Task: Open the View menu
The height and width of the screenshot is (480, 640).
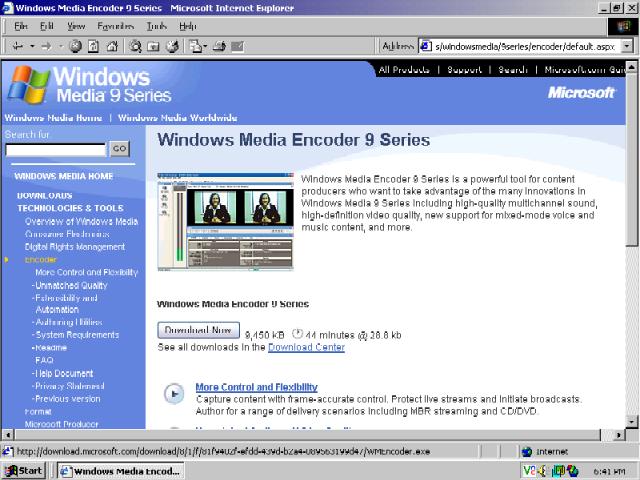Action: 76,27
